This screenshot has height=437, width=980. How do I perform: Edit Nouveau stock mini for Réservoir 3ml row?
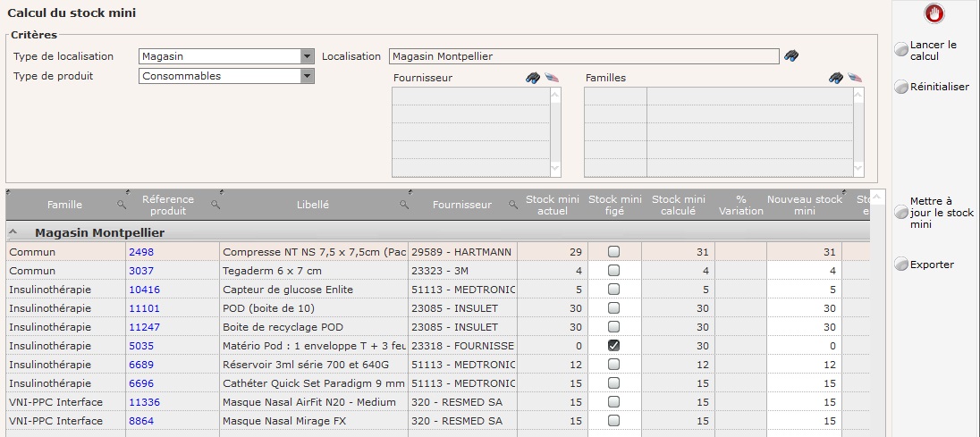tap(804, 364)
